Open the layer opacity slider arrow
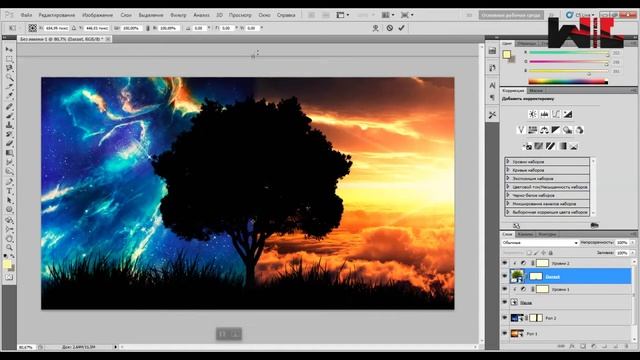The height and width of the screenshot is (360, 640). [633, 243]
